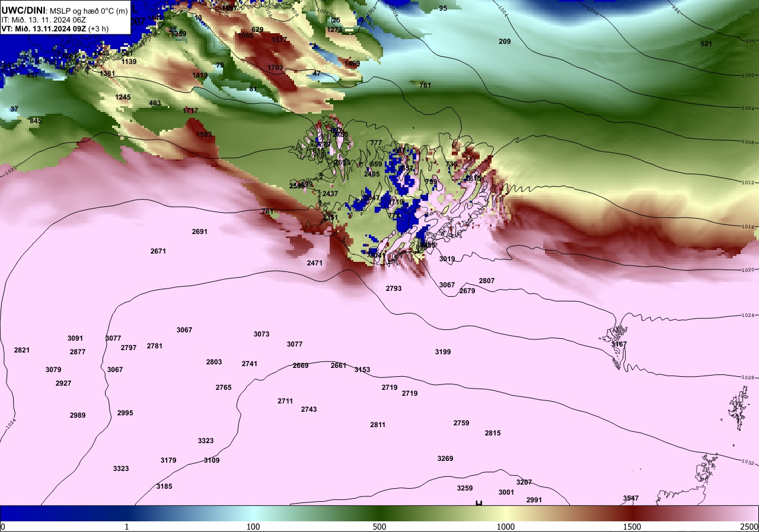This screenshot has width=759, height=532.
Task: Click the map value '3199'
Action: point(443,352)
